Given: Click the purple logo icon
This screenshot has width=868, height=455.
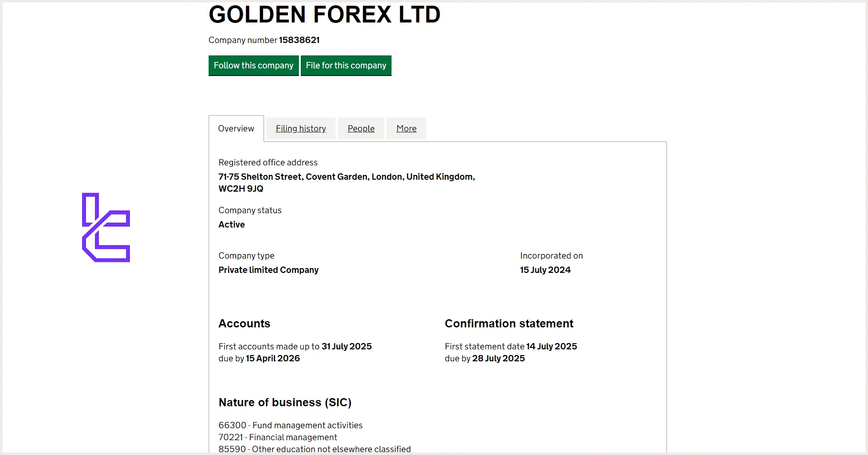Looking at the screenshot, I should (x=106, y=227).
